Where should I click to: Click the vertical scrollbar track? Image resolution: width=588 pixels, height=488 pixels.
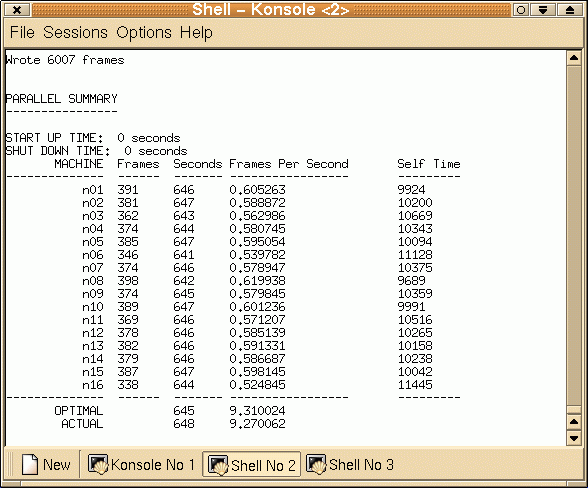tap(574, 236)
